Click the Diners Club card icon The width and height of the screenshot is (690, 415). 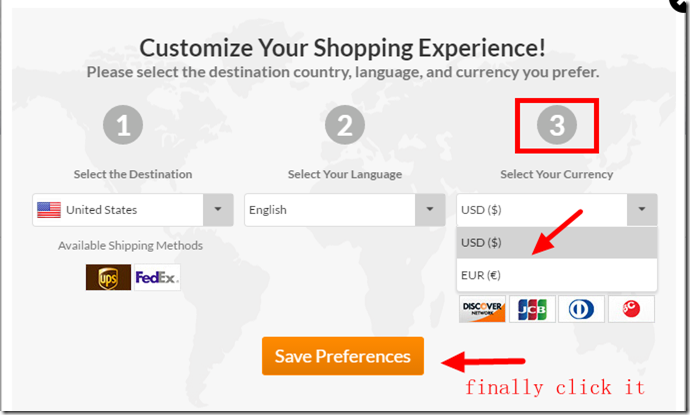point(581,309)
